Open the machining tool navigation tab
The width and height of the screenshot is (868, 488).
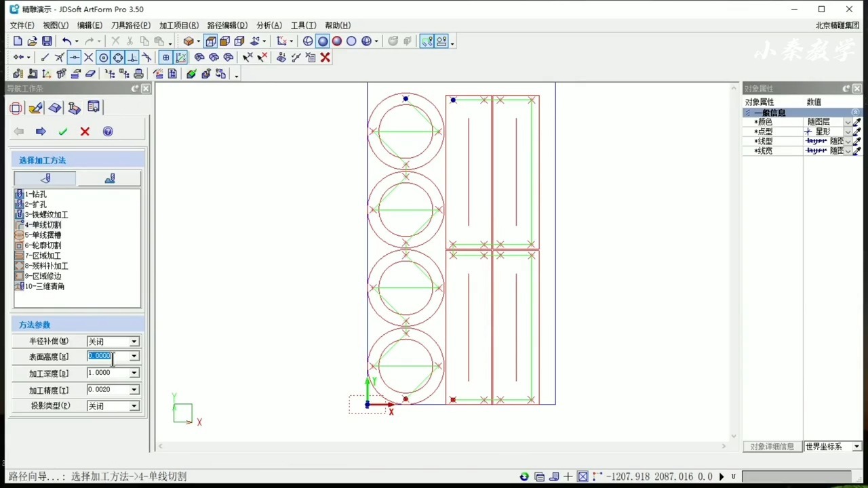tap(74, 108)
